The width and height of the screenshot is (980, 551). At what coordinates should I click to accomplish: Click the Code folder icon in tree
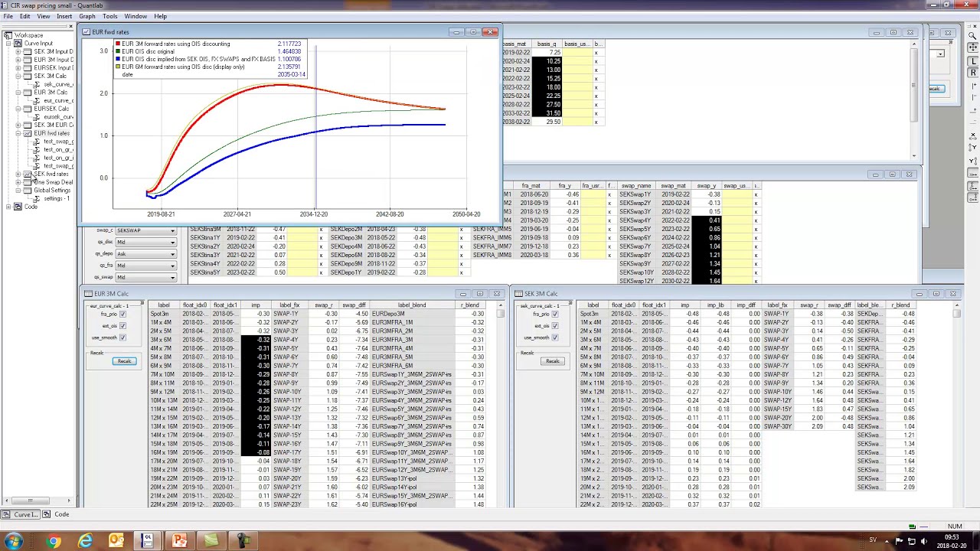18,207
